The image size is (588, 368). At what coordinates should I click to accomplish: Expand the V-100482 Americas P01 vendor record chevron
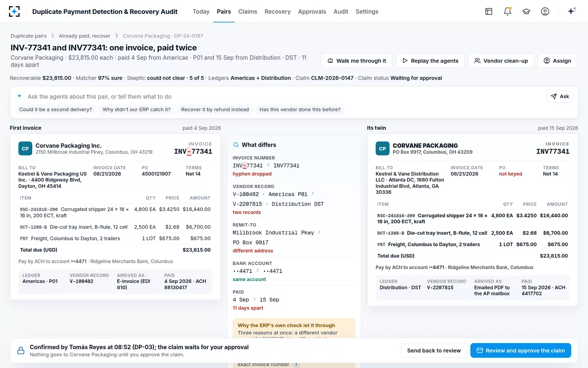pos(313,194)
